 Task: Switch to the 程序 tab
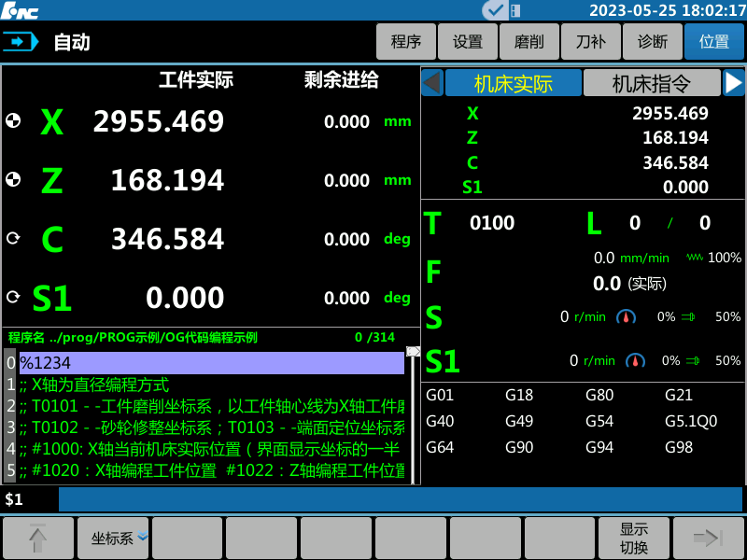[x=406, y=41]
